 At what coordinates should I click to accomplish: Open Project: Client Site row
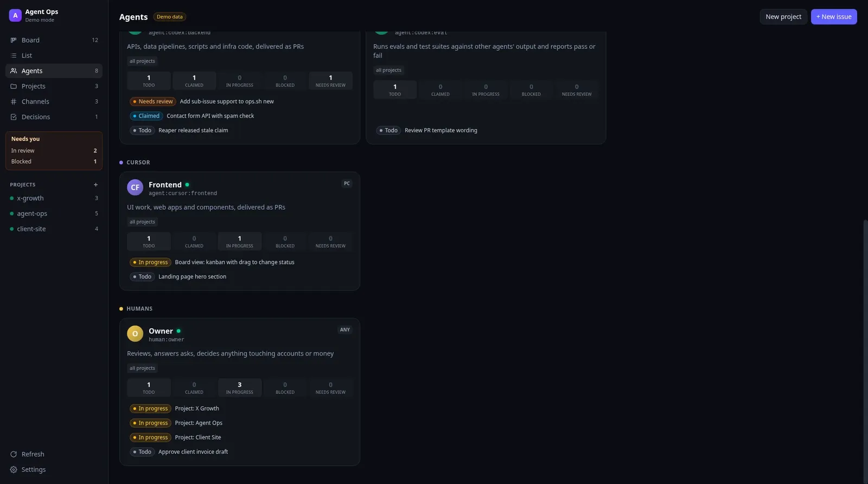pos(239,437)
